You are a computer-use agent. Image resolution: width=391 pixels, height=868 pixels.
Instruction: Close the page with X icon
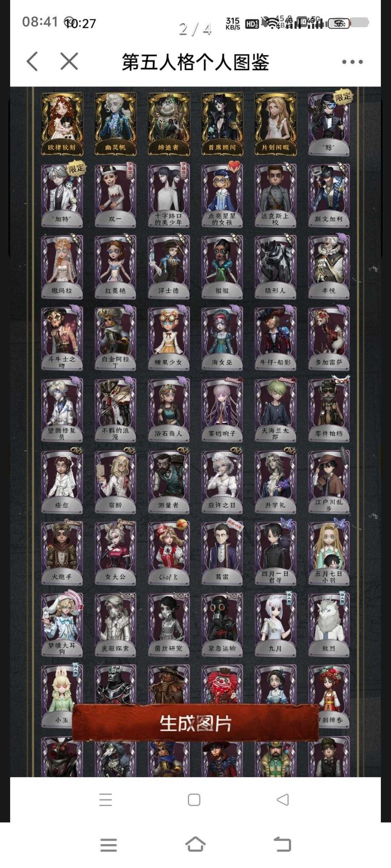click(69, 61)
